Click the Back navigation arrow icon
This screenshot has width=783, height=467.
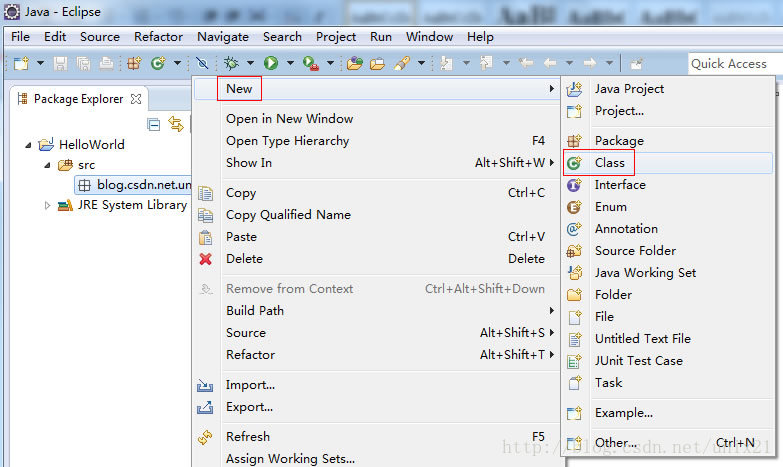click(x=550, y=63)
